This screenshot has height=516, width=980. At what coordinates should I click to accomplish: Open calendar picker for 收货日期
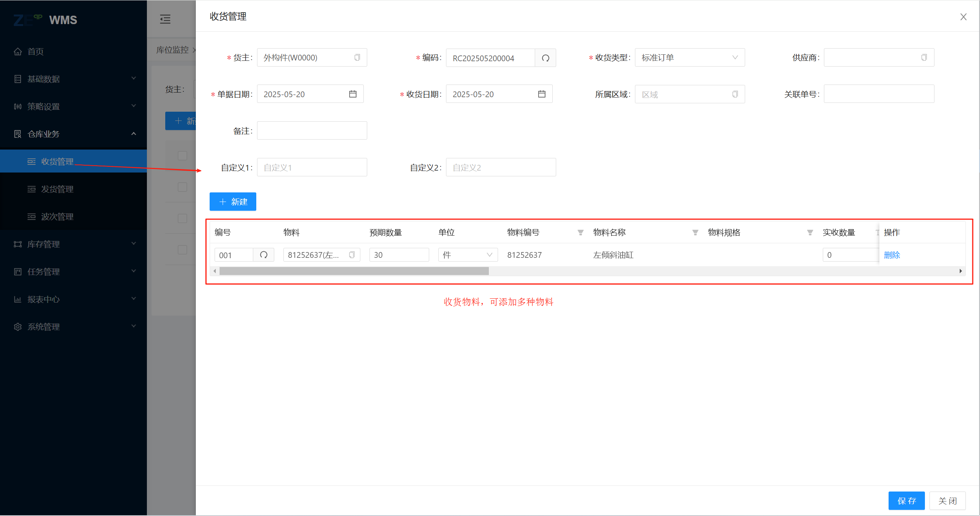[542, 94]
